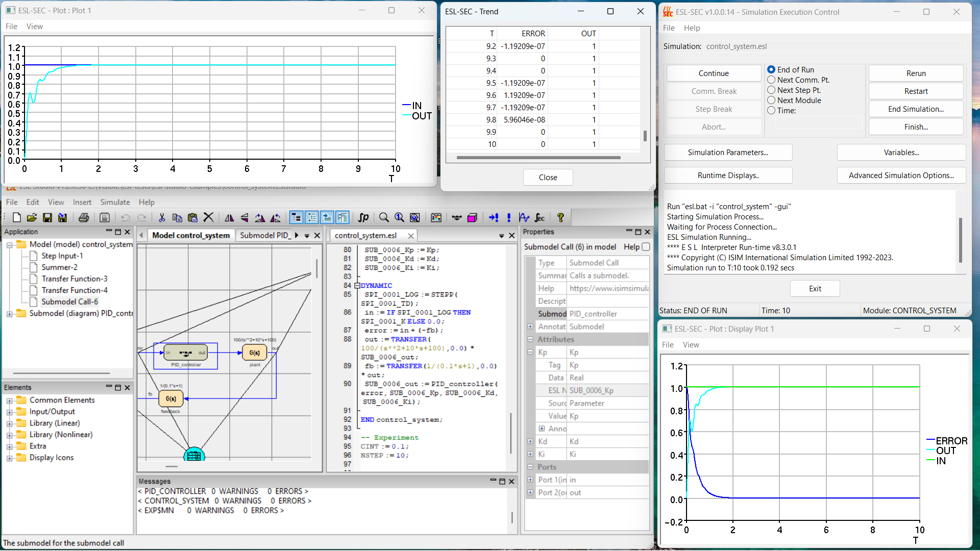
Task: Expand the Kd attribute row
Action: (x=530, y=442)
